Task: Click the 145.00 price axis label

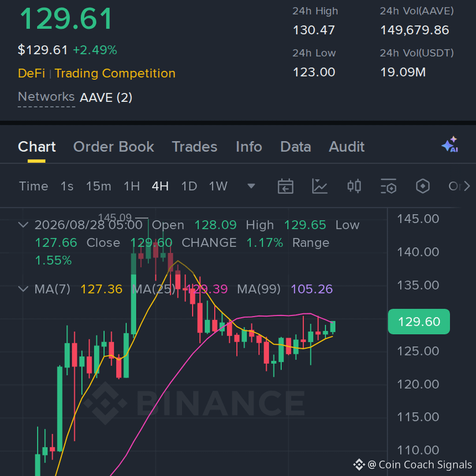Action: [418, 219]
